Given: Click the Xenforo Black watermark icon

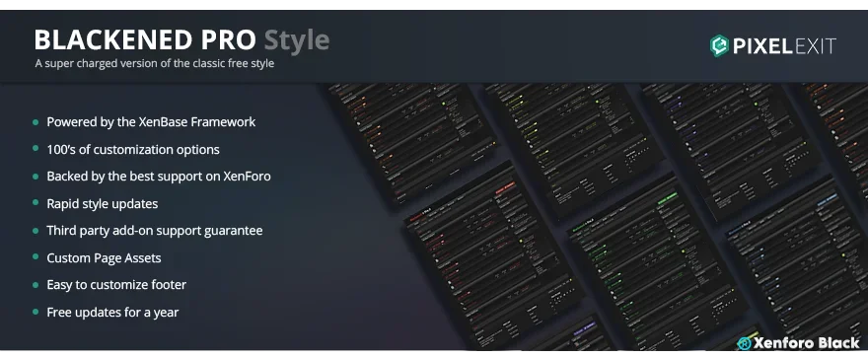Looking at the screenshot, I should [744, 343].
